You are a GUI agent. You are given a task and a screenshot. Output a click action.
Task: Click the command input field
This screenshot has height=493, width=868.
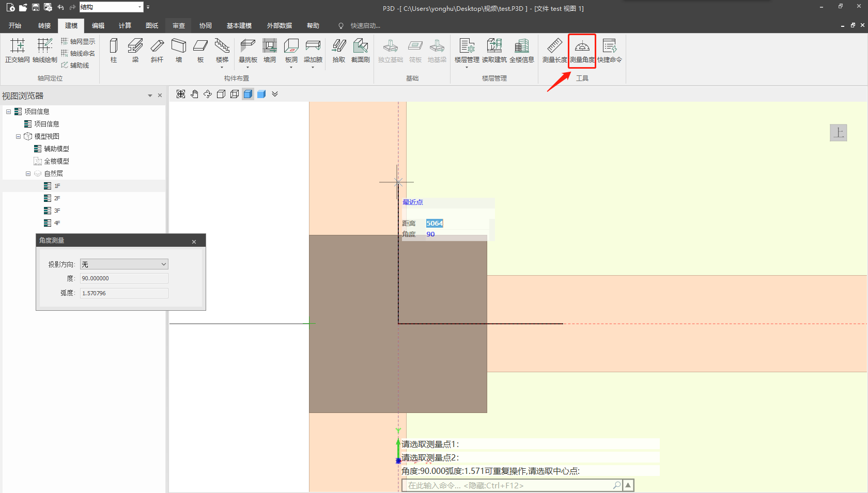[506, 485]
